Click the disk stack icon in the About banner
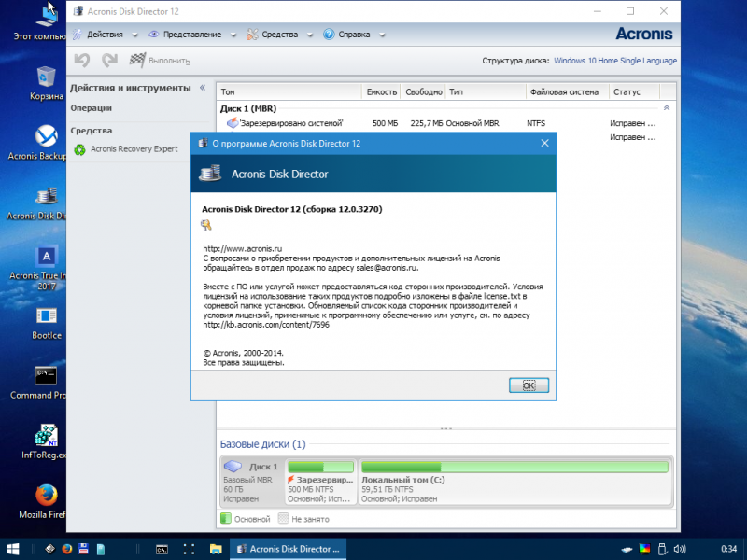 210,174
